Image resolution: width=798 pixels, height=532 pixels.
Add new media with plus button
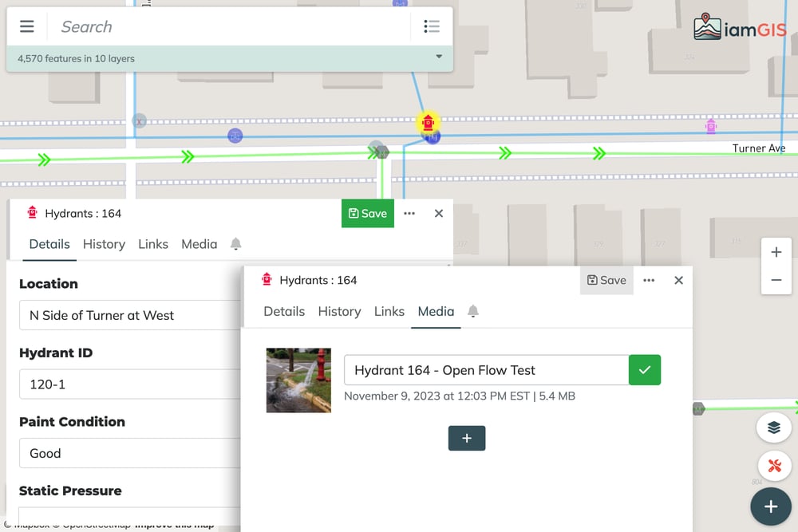(467, 438)
